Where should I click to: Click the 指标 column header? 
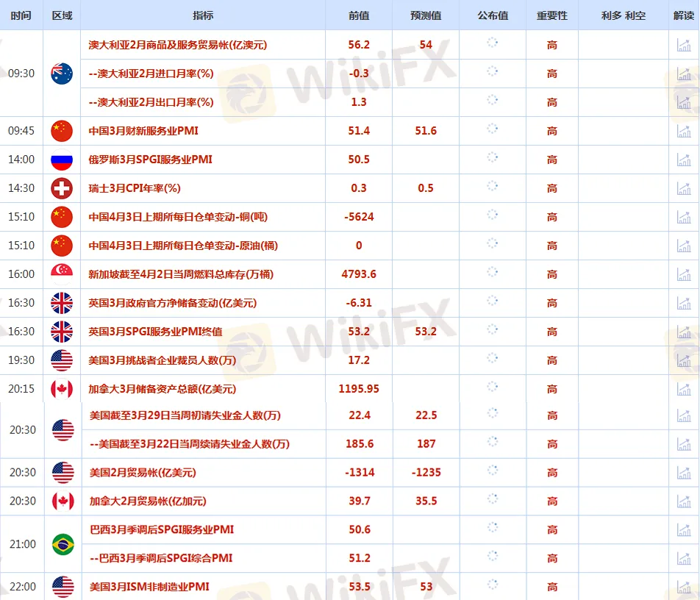(x=203, y=15)
